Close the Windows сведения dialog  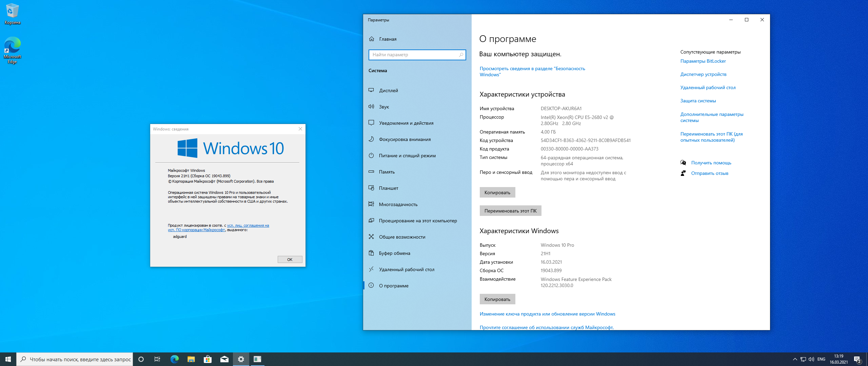pos(300,129)
